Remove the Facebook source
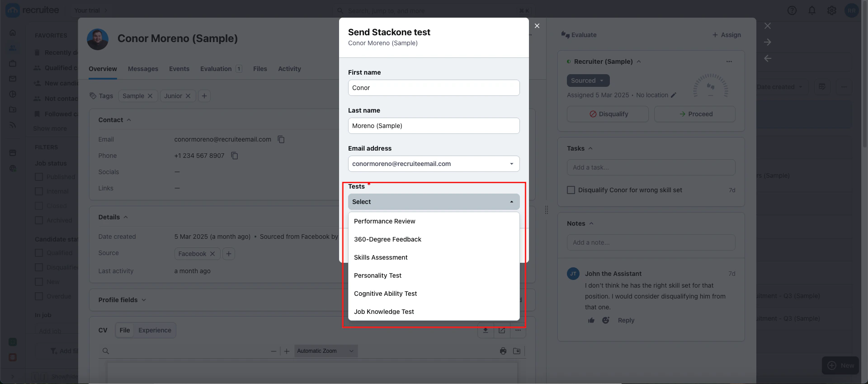The image size is (868, 384). (212, 254)
